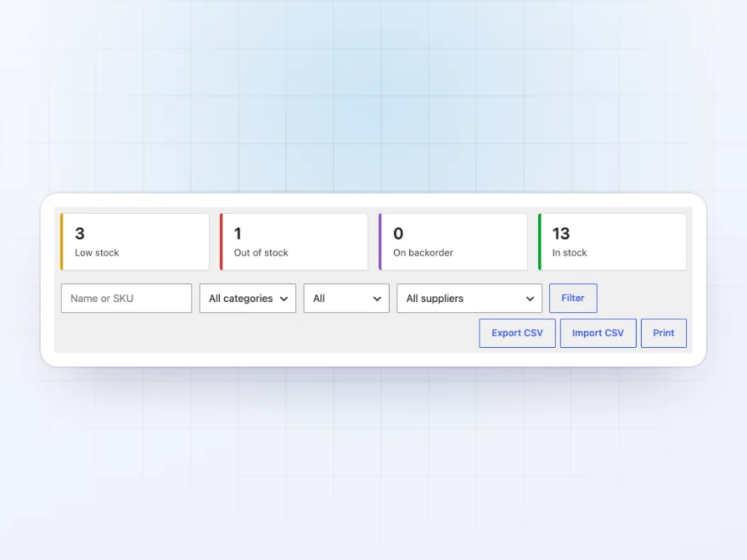Click the Print button
This screenshot has height=560, width=747.
[664, 333]
